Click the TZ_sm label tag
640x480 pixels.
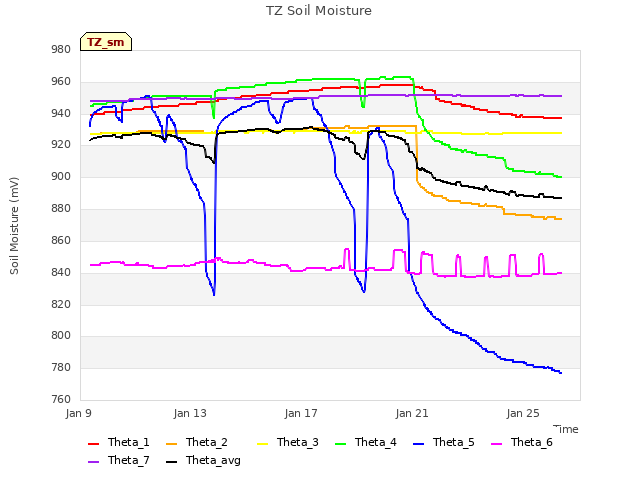pos(106,42)
